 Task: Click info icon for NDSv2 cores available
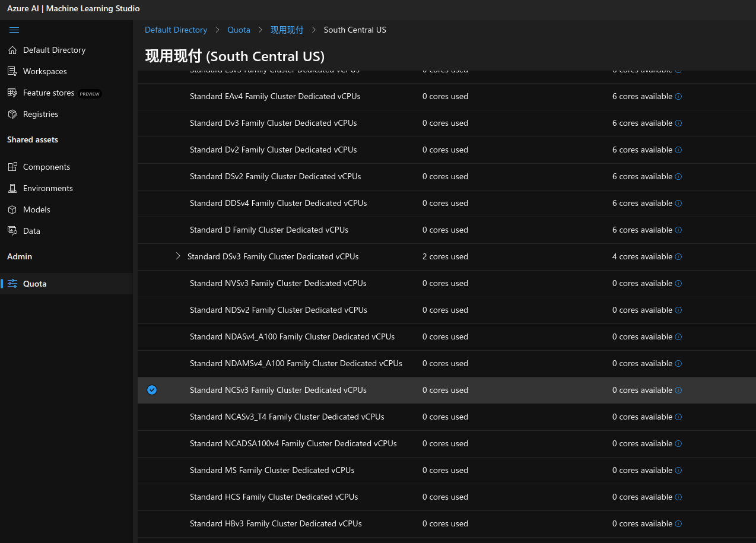(x=678, y=310)
